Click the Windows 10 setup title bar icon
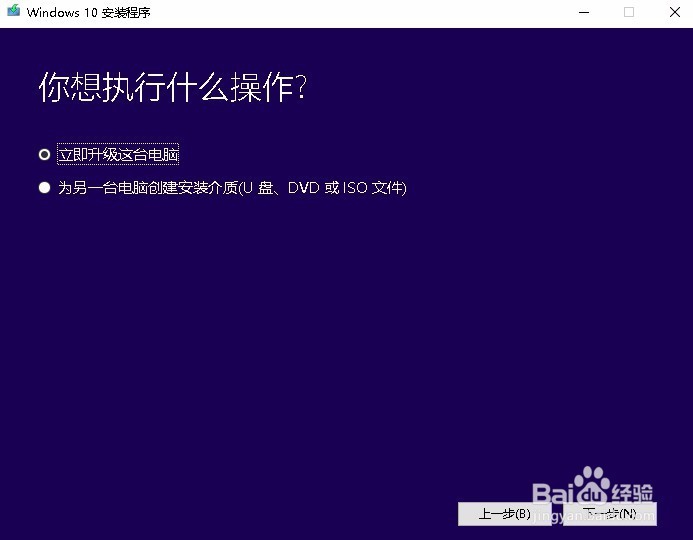693x540 pixels. point(13,11)
